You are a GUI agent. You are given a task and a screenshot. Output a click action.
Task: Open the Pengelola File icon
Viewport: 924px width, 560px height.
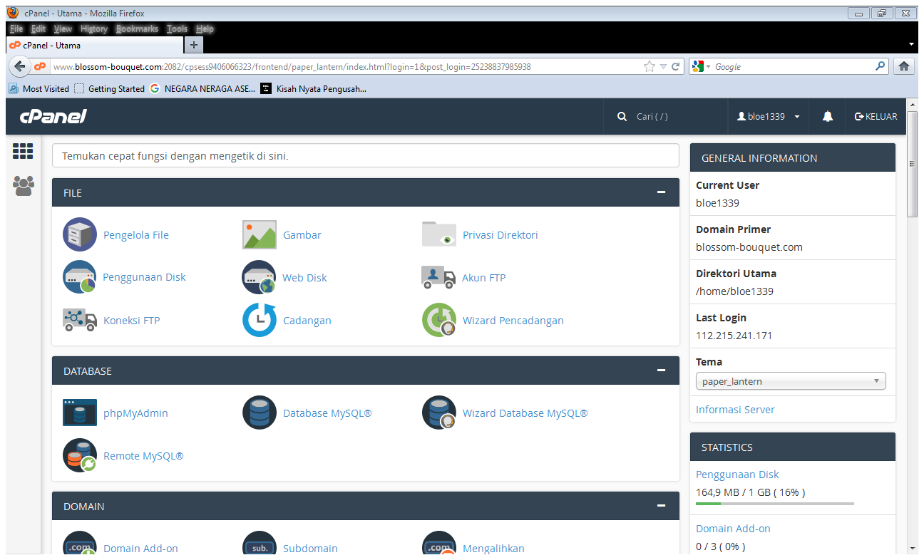point(80,234)
